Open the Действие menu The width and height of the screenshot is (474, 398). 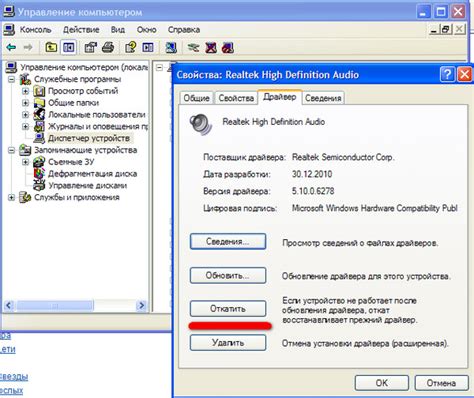pyautogui.click(x=81, y=30)
